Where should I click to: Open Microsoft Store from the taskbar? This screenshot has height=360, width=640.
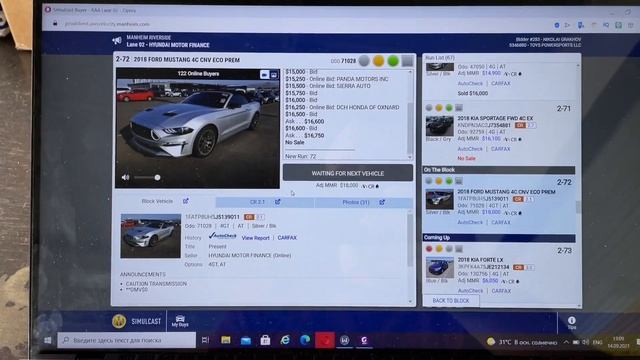[x=265, y=340]
